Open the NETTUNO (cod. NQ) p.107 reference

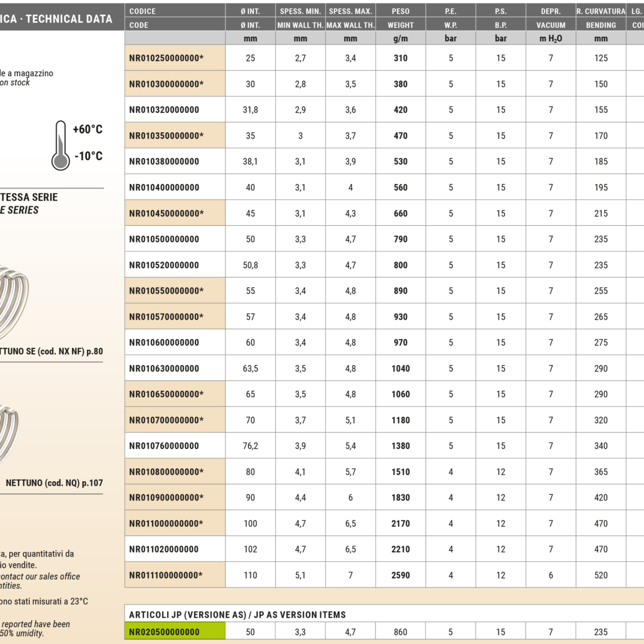click(54, 483)
